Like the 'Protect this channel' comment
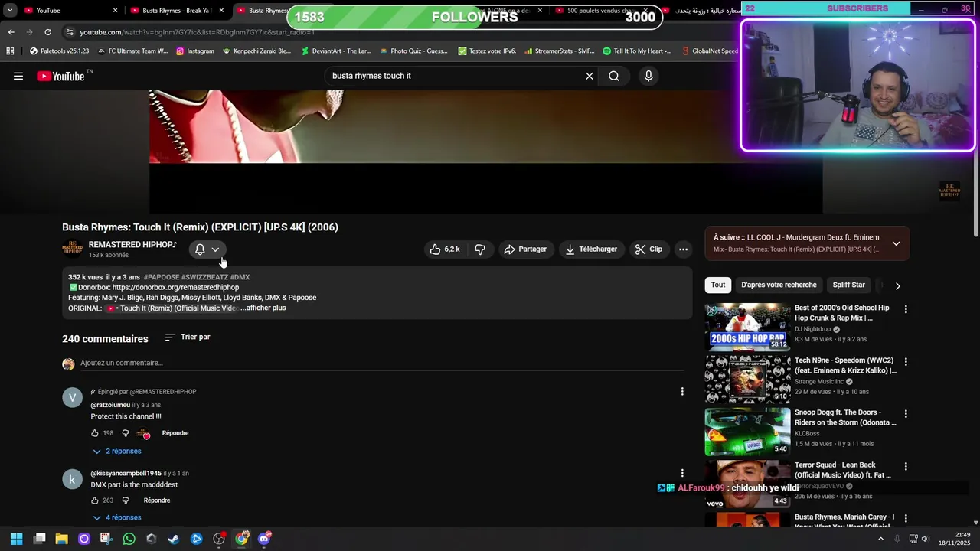The image size is (980, 551). [95, 433]
